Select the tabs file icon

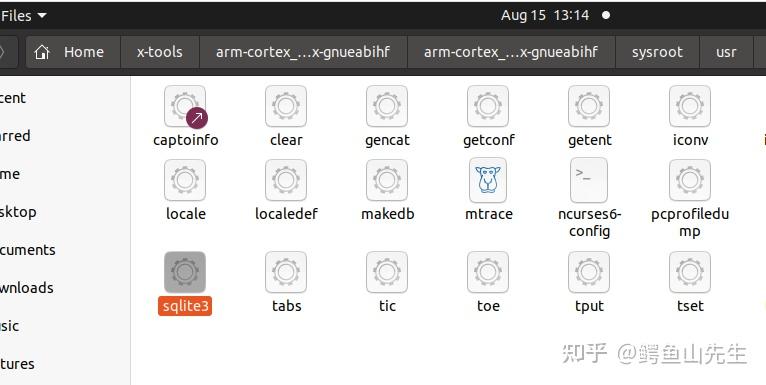point(286,272)
